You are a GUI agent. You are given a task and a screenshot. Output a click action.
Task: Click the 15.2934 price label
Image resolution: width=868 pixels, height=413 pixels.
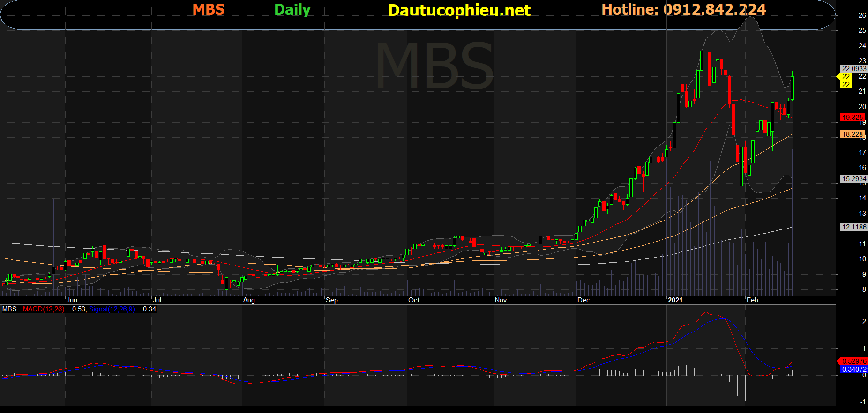[854, 178]
